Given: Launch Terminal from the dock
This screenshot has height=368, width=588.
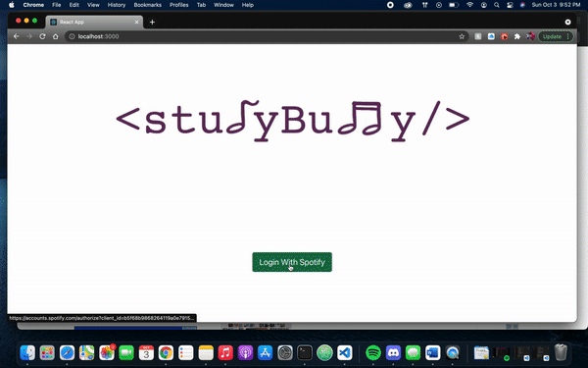Looking at the screenshot, I should tap(305, 352).
